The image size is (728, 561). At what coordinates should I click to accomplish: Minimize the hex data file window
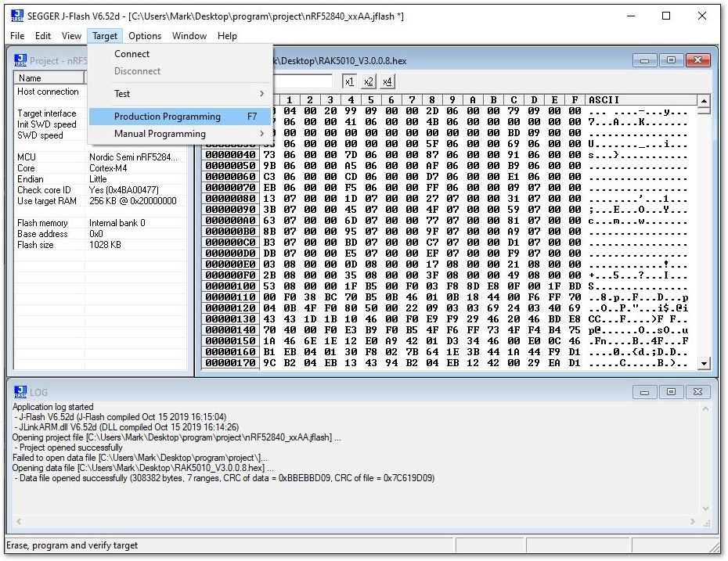click(x=644, y=60)
